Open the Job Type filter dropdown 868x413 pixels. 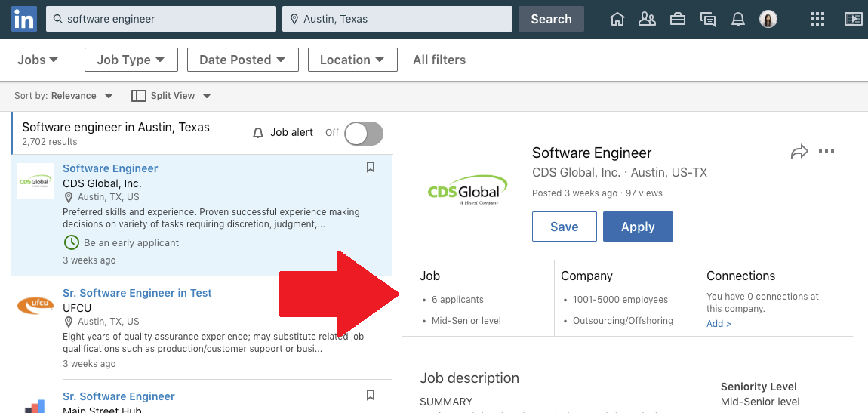click(131, 60)
